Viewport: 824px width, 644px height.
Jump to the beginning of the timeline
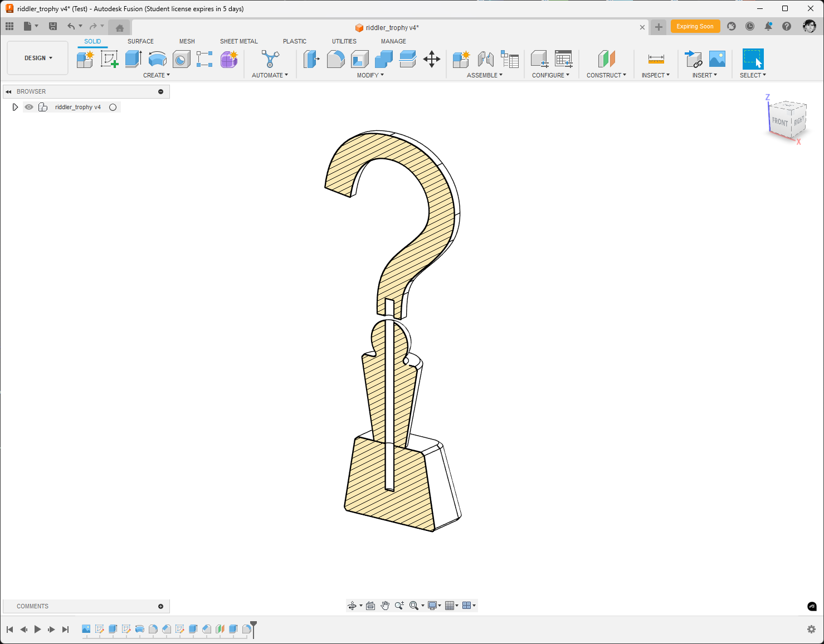click(x=9, y=630)
